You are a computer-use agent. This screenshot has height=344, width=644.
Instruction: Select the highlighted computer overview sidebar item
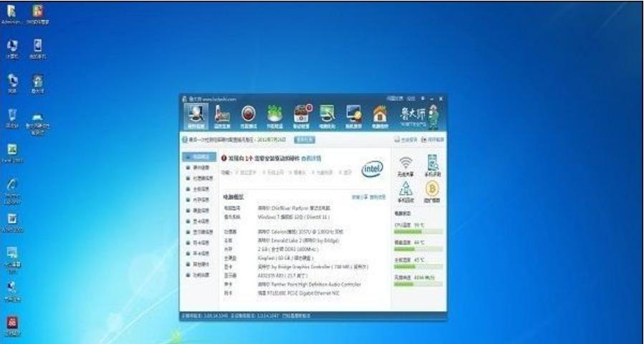pos(199,156)
